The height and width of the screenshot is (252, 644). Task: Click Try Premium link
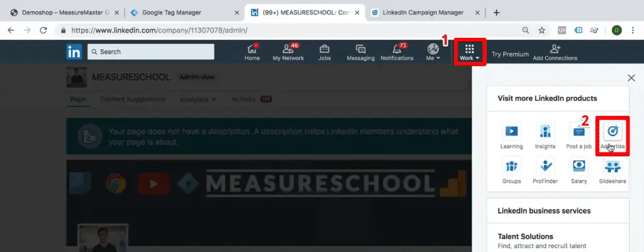point(510,54)
